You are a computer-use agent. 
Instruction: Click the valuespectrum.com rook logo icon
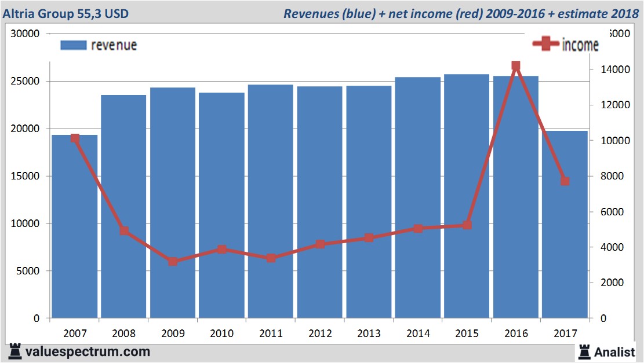tap(15, 351)
